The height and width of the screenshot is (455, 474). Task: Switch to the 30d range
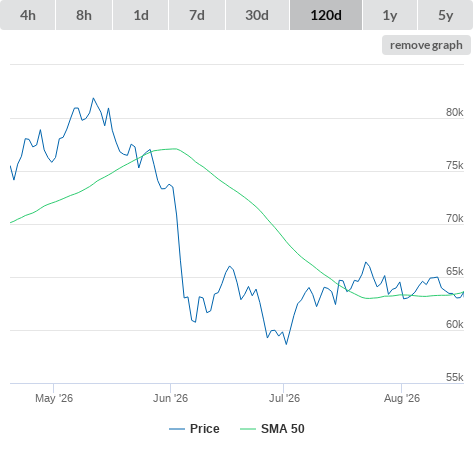point(257,15)
